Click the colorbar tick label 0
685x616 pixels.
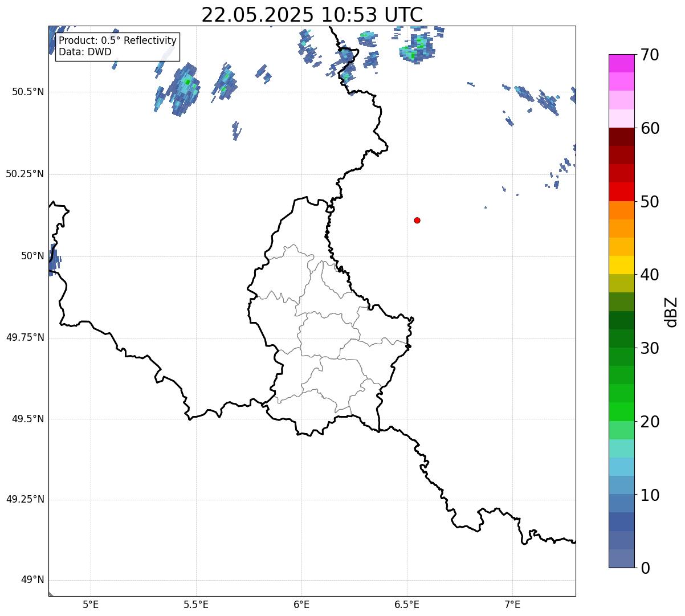click(x=645, y=568)
